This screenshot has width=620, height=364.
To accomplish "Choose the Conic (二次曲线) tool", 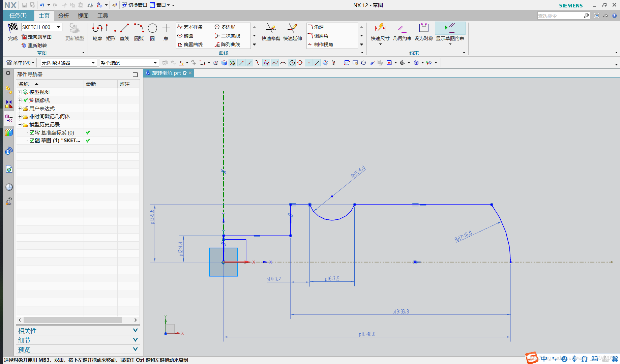I will coord(228,36).
